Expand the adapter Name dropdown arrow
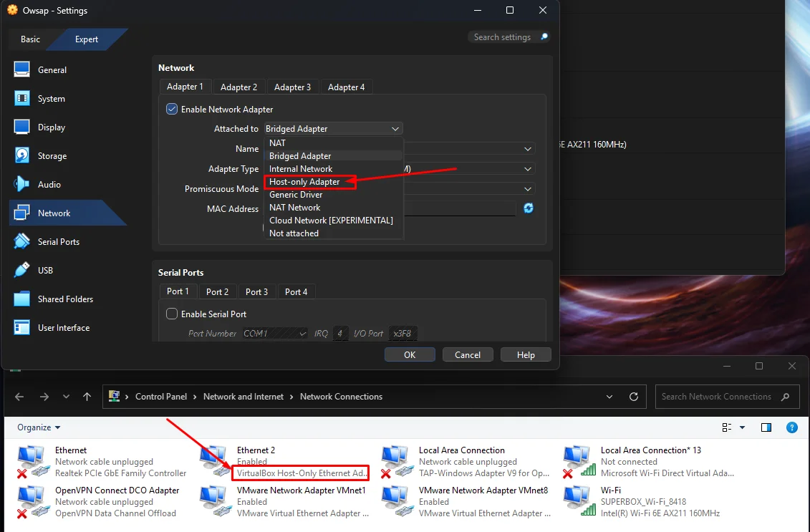 coord(527,149)
